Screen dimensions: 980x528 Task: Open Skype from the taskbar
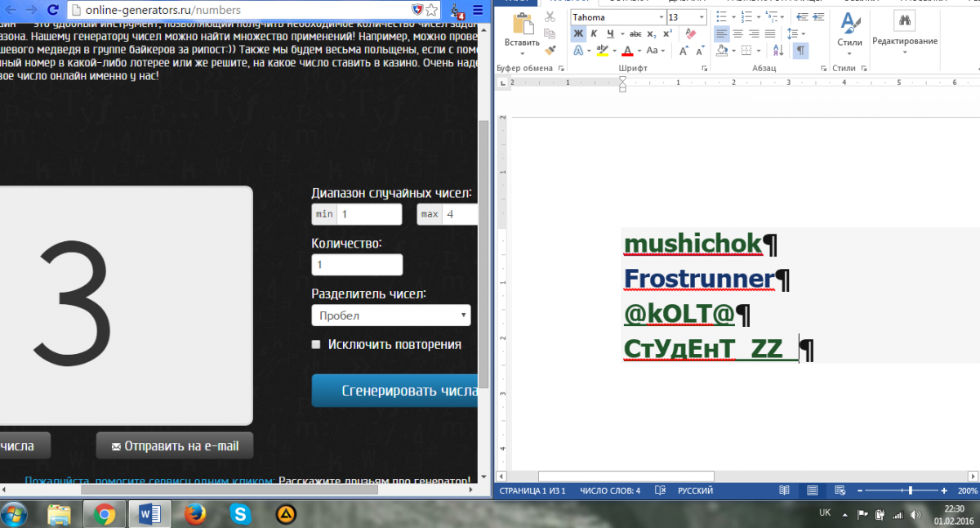tap(239, 514)
